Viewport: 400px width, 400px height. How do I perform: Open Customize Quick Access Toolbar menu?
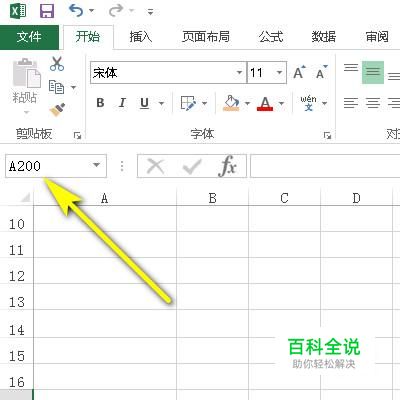150,12
